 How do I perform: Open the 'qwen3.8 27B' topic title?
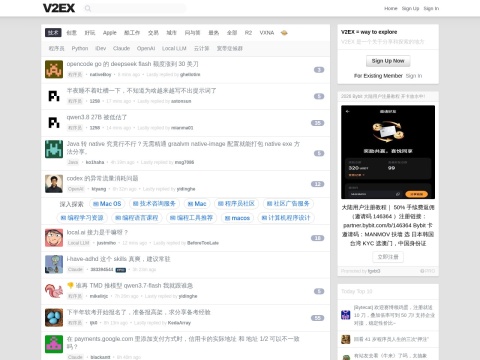click(x=97, y=117)
